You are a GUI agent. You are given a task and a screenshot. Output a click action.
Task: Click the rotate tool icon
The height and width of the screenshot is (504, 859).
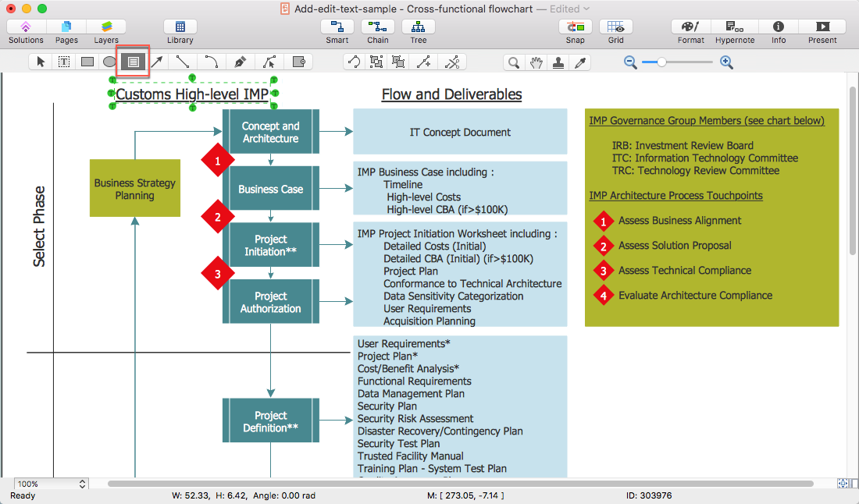click(354, 62)
